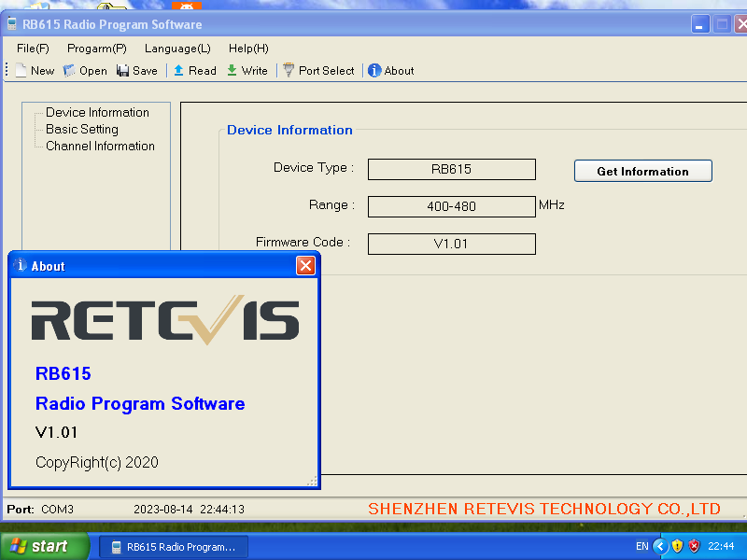Click the Range field showing 400-480
The width and height of the screenshot is (747, 560).
point(451,206)
